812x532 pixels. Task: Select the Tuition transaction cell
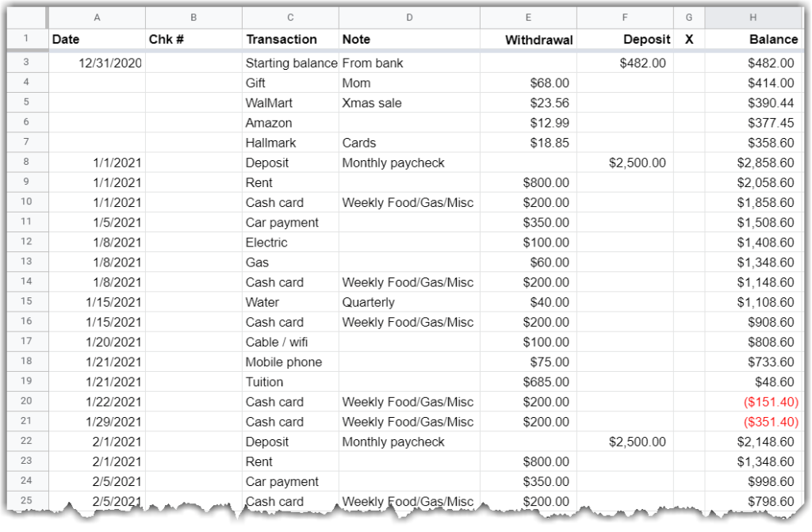click(x=289, y=381)
